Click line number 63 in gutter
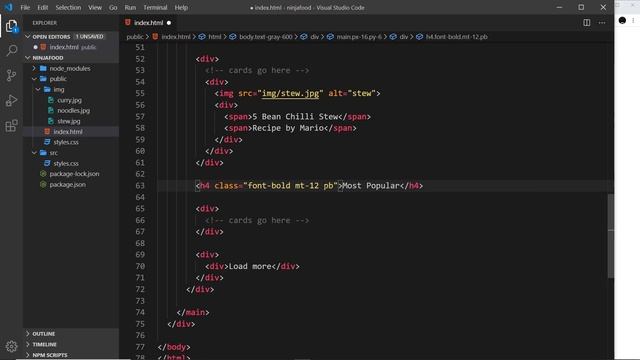Viewport: 640px width, 360px height. click(140, 186)
